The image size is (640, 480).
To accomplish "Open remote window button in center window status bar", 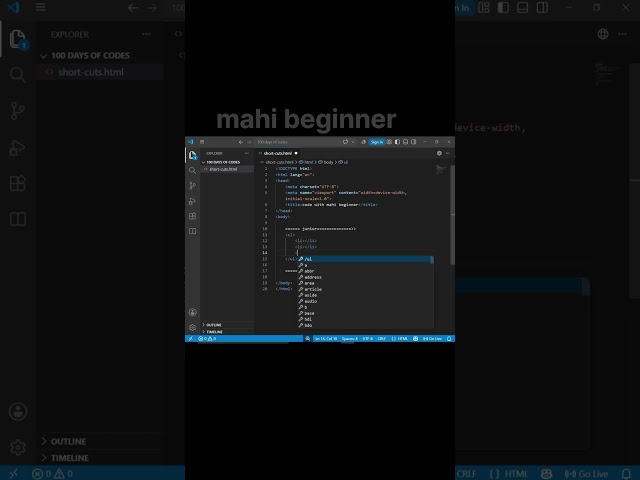I will 191,338.
